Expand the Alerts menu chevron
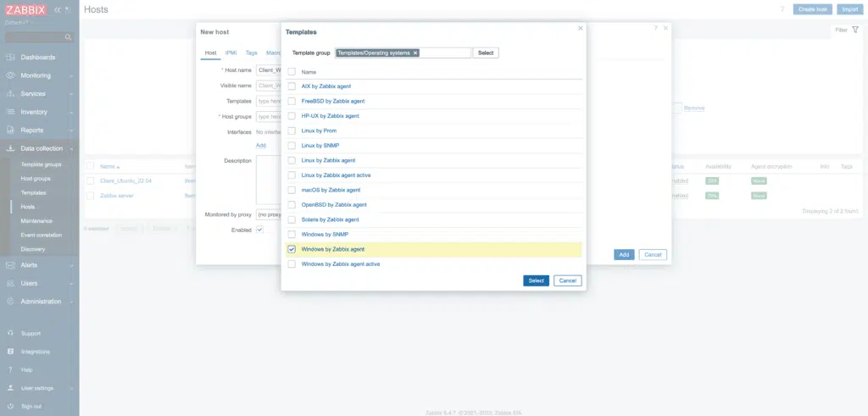The height and width of the screenshot is (416, 868). click(x=71, y=265)
